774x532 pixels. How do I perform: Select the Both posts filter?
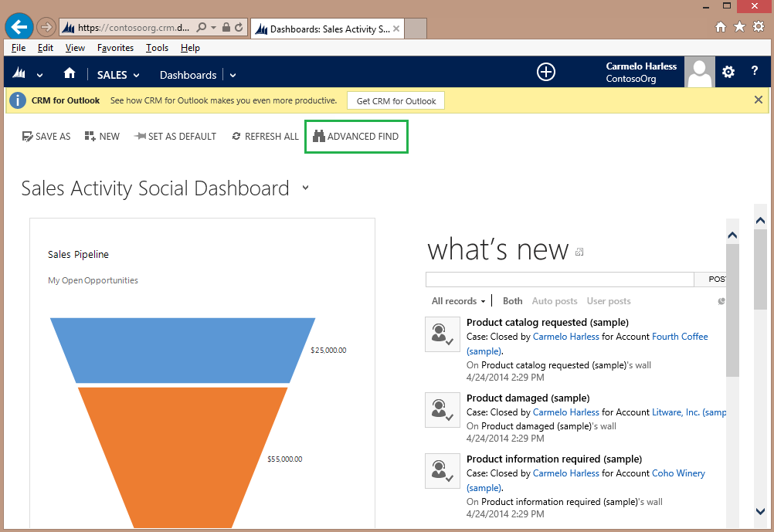(x=512, y=301)
